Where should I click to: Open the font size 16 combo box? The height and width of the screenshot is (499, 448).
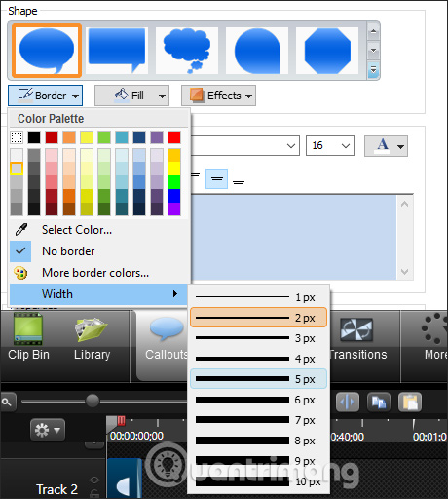tap(330, 145)
